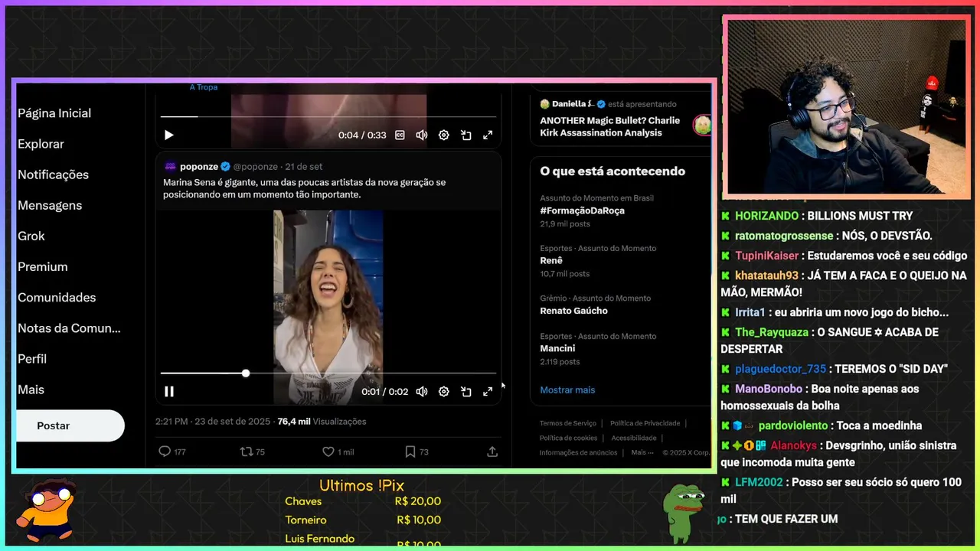Bookmark the post with 73 saves

click(x=410, y=452)
